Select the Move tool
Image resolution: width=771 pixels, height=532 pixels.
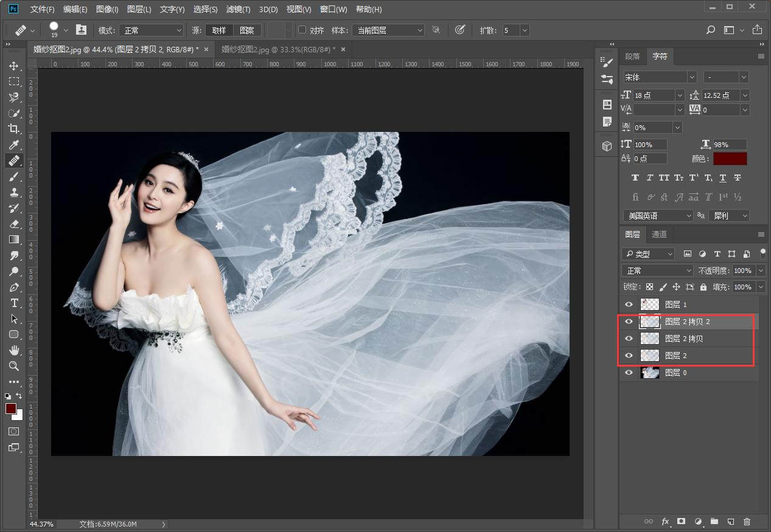pos(13,66)
